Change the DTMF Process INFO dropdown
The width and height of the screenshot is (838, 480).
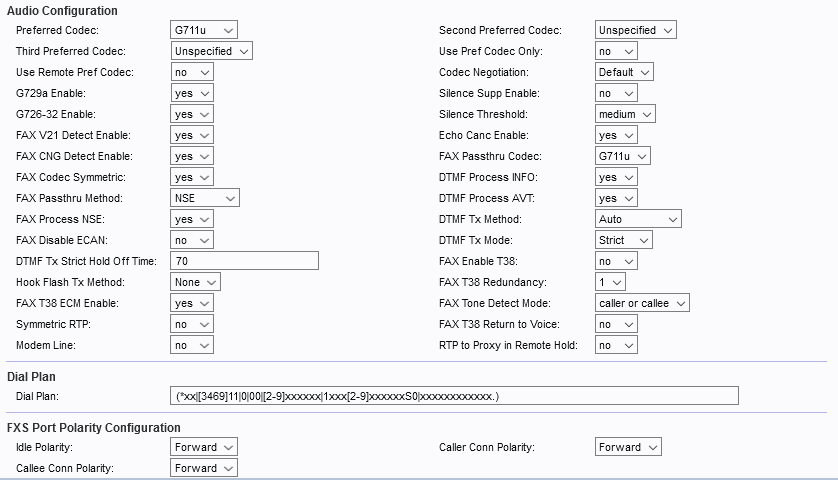point(616,177)
